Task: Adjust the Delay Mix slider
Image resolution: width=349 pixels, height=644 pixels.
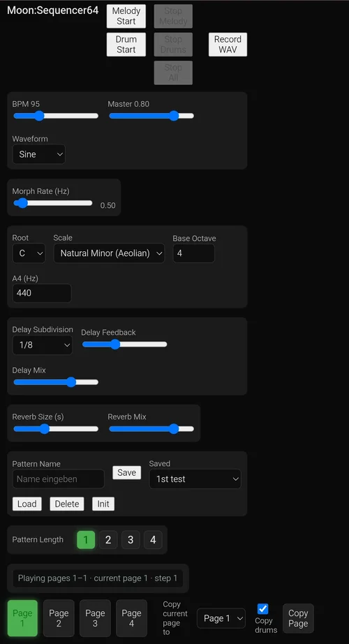Action: [x=56, y=382]
